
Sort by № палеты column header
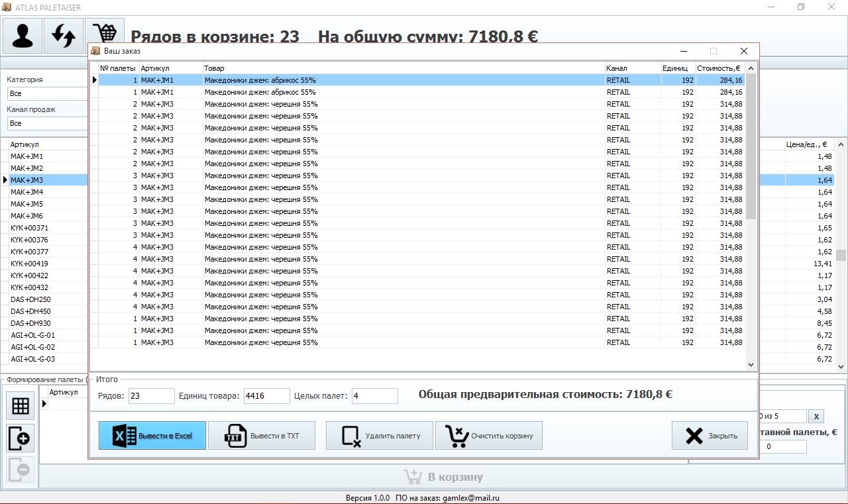tap(119, 68)
